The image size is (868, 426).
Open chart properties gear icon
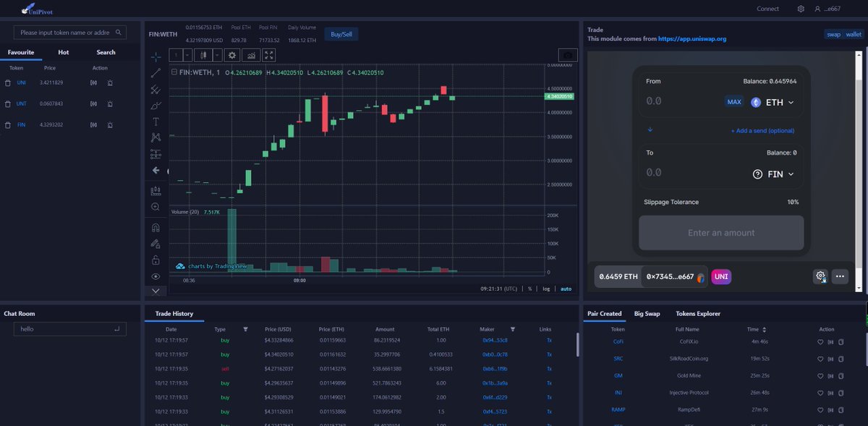(x=232, y=55)
